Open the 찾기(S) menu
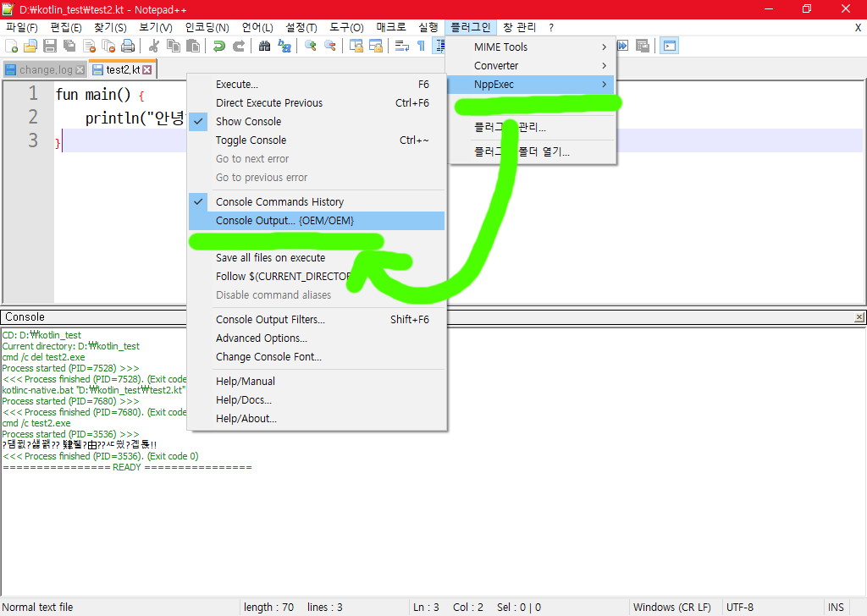Viewport: 867px width, 616px height. pos(110,27)
